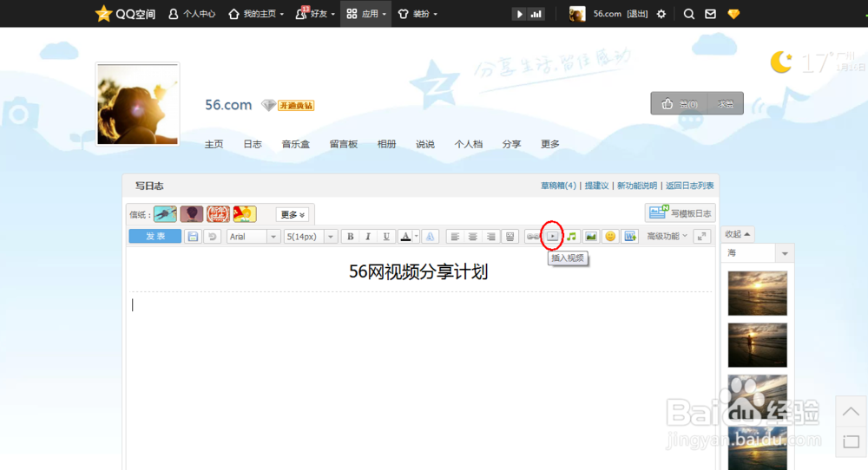Click the QQ空间 logo
This screenshot has width=868, height=470.
click(125, 14)
